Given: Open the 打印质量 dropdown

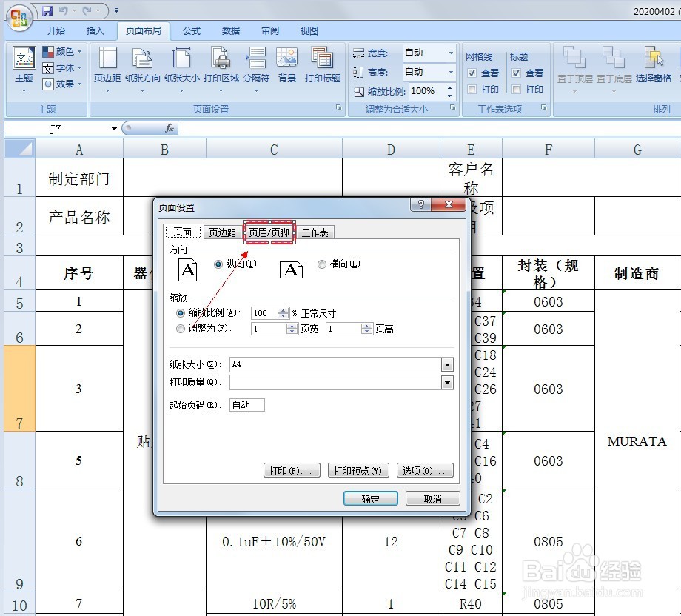Looking at the screenshot, I should pyautogui.click(x=447, y=382).
